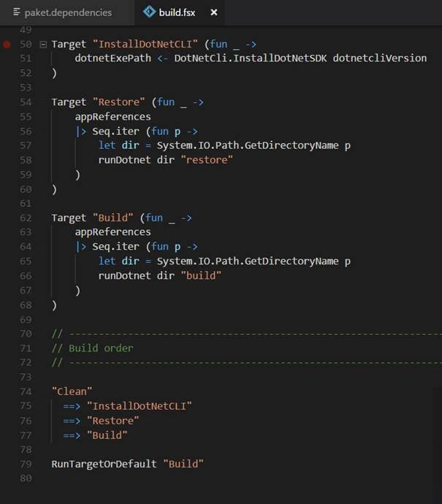Click line number 74 in the gutter

(26, 392)
